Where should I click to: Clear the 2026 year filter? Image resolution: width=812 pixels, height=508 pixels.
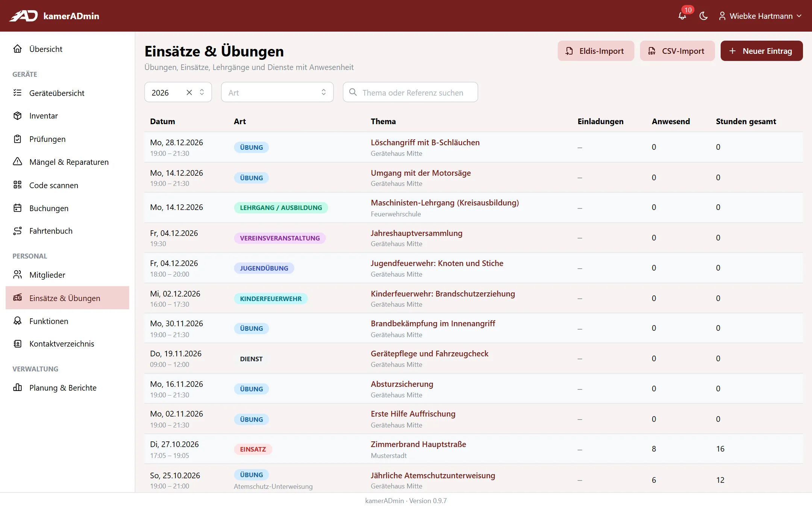pyautogui.click(x=189, y=92)
